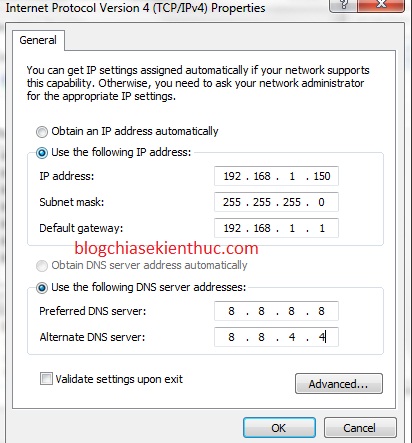Screen dimensions: 412x443
Task: Click first octet of Preferred DNS
Action: coord(231,311)
